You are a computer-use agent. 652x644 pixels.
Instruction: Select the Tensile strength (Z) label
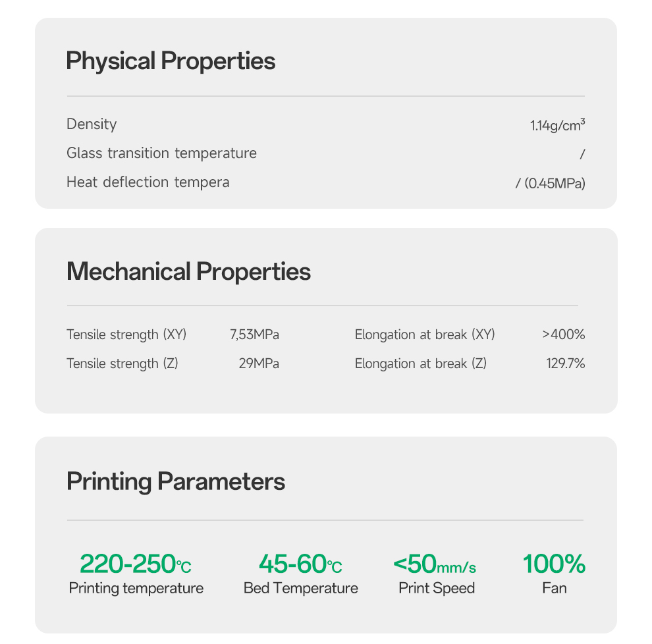122,363
